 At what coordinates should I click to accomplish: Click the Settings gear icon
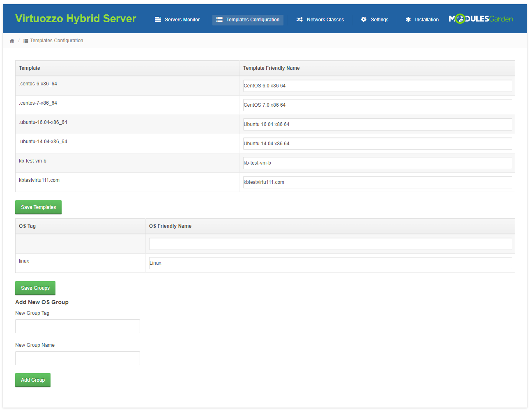tap(364, 20)
